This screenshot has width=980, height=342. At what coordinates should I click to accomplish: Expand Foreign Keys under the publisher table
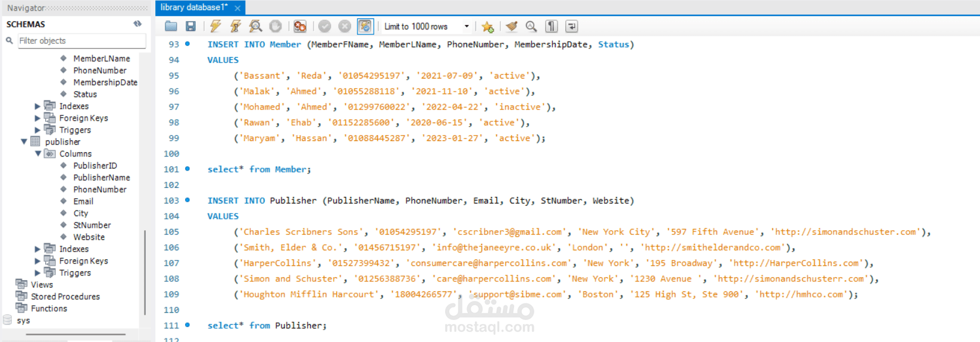pos(37,261)
